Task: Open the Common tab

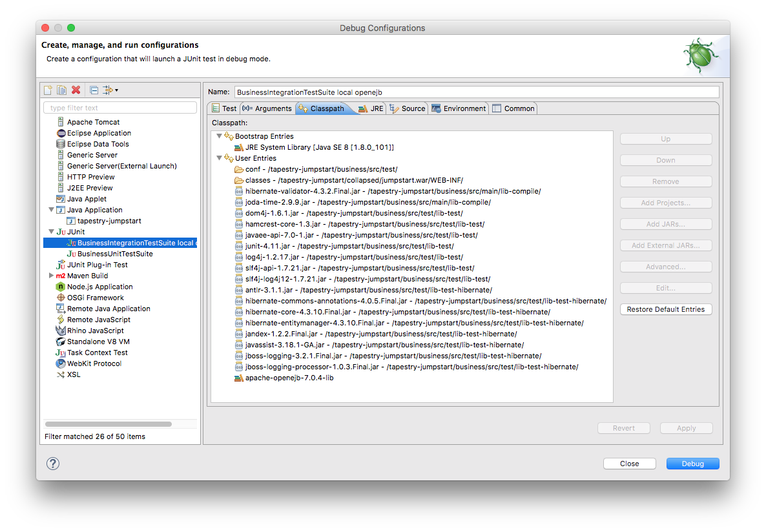Action: (513, 108)
